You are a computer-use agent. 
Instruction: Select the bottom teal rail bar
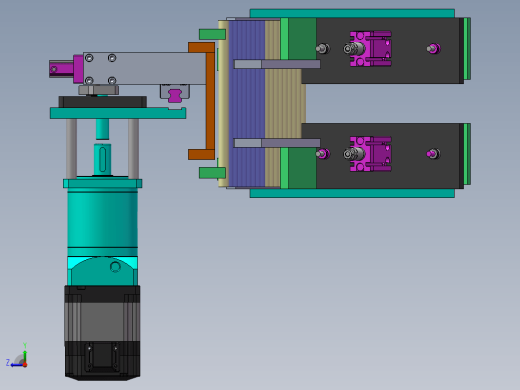tap(352, 193)
